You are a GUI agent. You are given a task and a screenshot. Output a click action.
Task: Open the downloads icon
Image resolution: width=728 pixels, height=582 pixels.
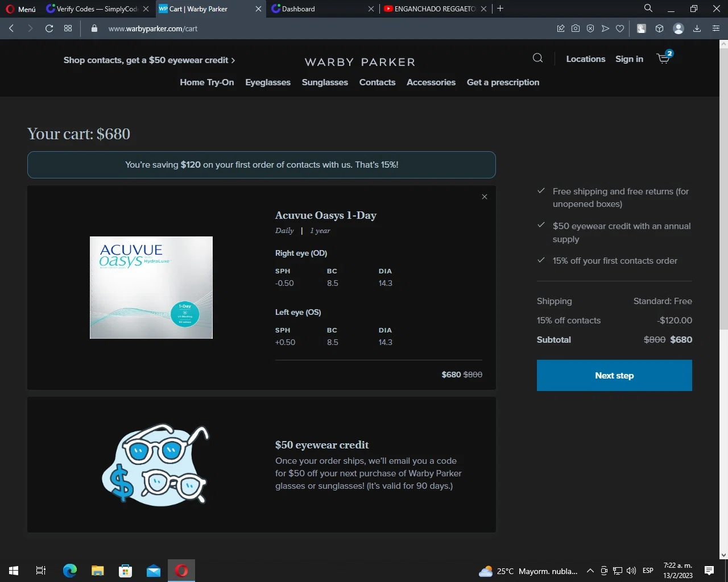697,28
